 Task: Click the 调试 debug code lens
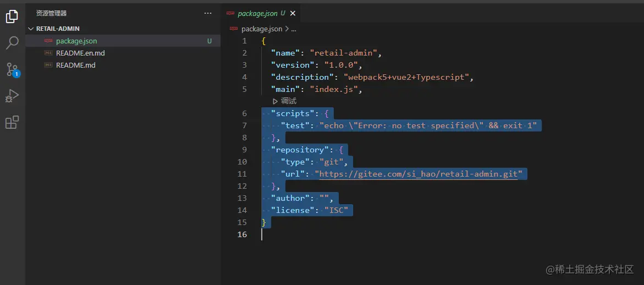click(x=284, y=101)
